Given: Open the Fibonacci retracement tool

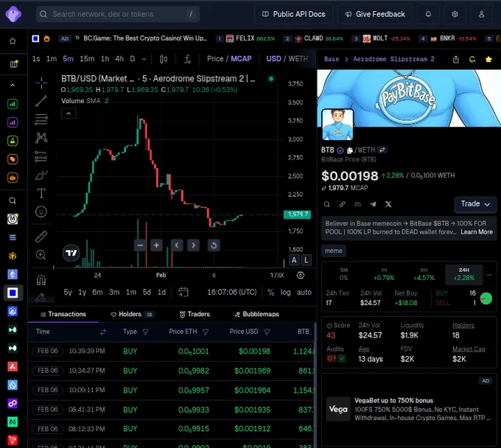Looking at the screenshot, I should (41, 119).
